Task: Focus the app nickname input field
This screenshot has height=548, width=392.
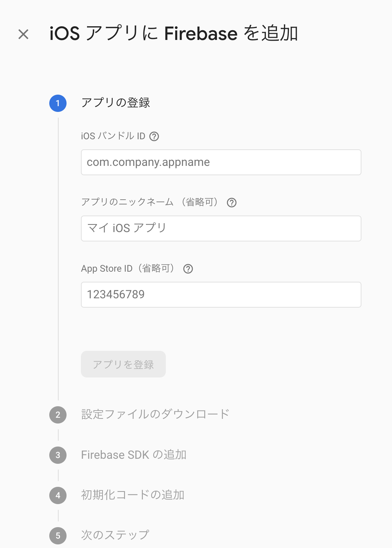Action: tap(221, 228)
